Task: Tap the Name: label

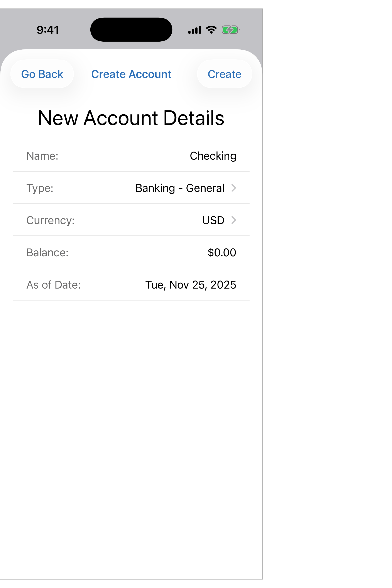Action: [x=42, y=156]
